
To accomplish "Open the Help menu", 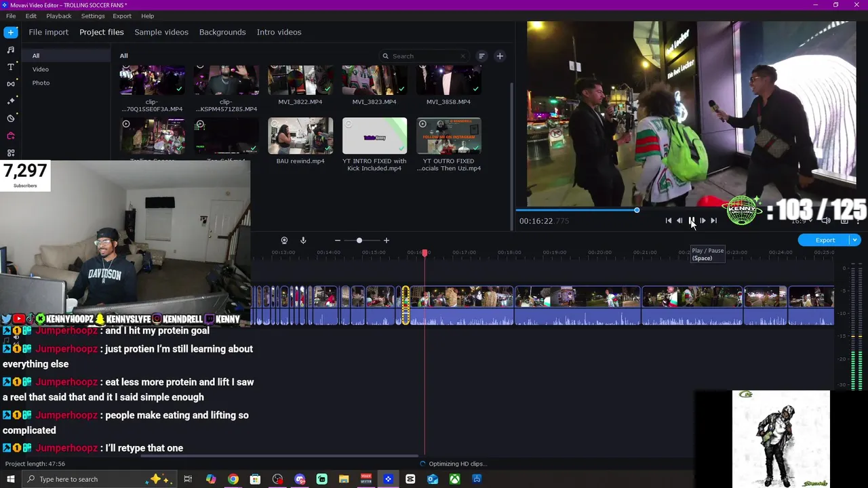I will (148, 16).
